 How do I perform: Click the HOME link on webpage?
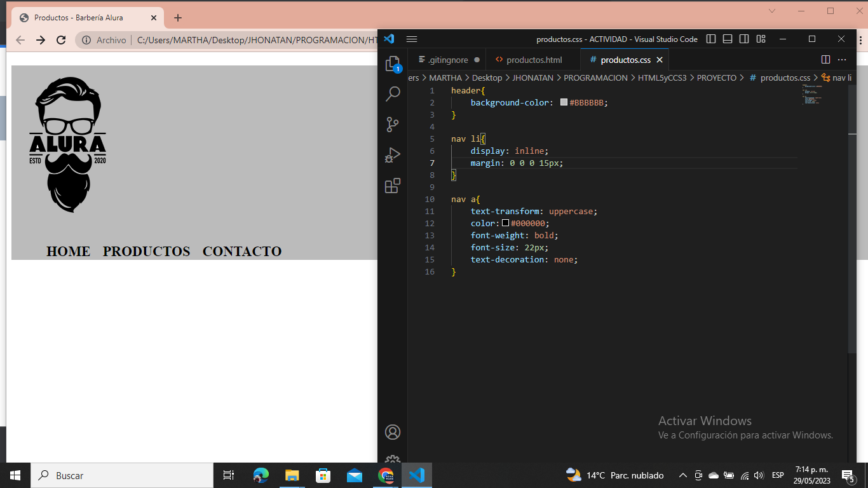coord(68,251)
